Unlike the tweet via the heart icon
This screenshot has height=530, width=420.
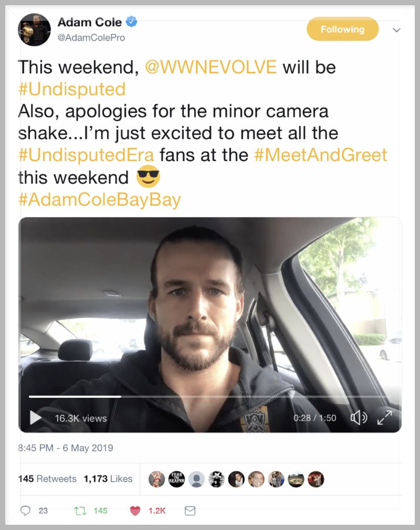click(x=135, y=511)
